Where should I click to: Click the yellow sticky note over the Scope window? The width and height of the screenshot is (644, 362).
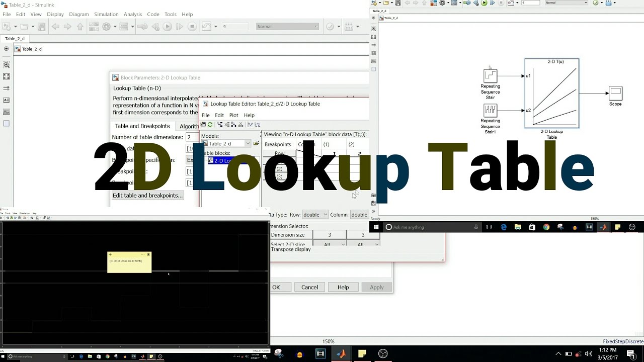click(x=129, y=262)
